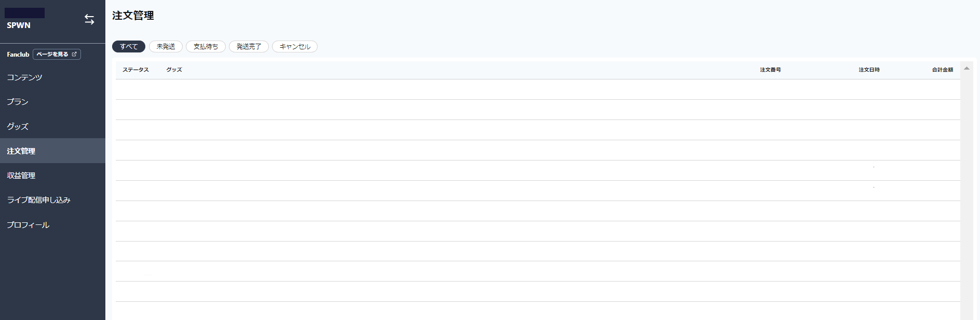
Task: Filter orders by 支払待ち
Action: (x=206, y=47)
